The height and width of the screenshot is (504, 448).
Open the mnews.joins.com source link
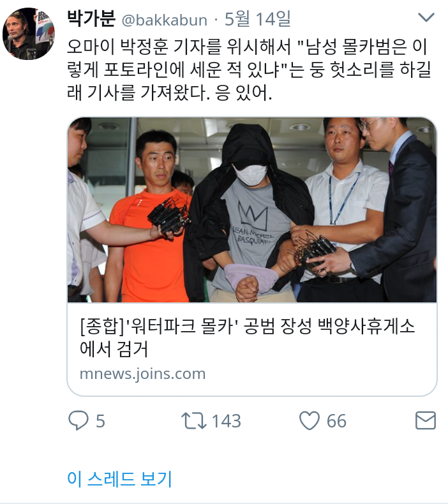142,374
